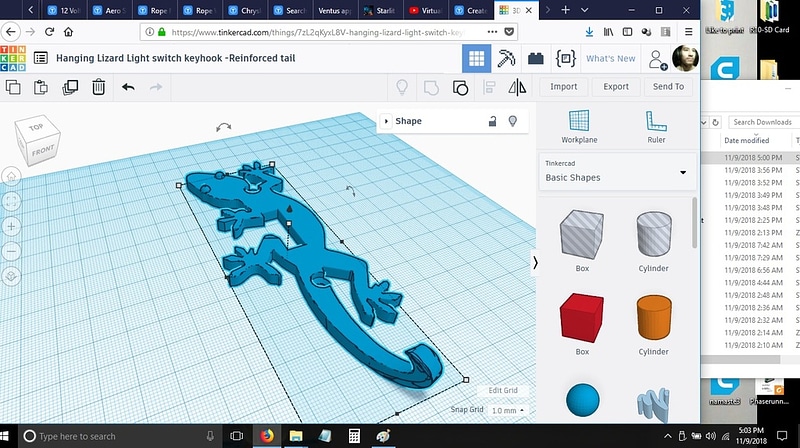Redo the action
This screenshot has height=448, width=800.
pyautogui.click(x=156, y=87)
